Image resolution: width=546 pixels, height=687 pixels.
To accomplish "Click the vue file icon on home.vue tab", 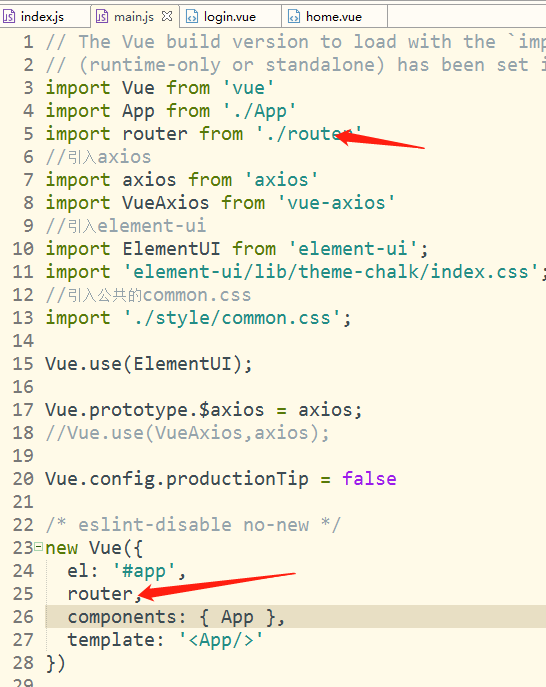I will [294, 17].
